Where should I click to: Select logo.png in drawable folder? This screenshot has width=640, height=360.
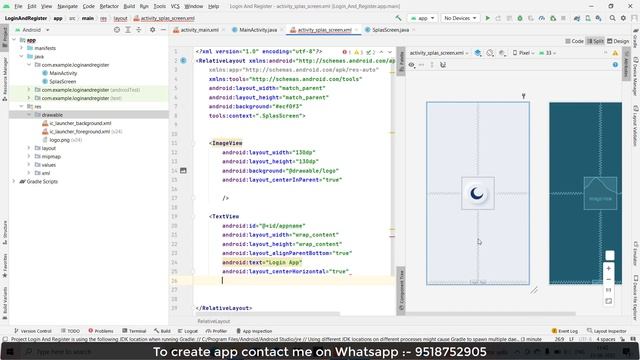tap(59, 140)
